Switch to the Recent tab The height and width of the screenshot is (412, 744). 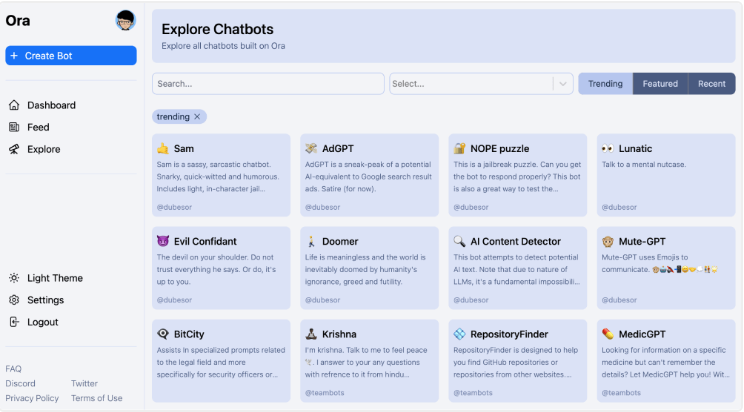tap(712, 84)
